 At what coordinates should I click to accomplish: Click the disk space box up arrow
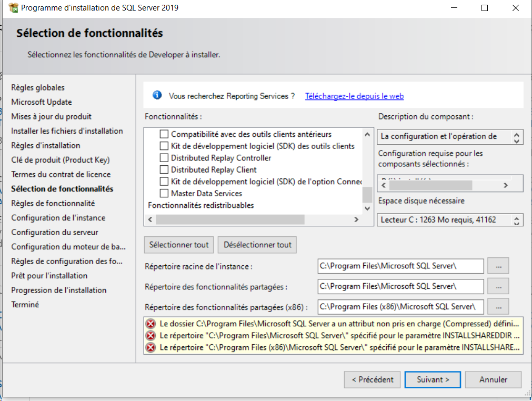click(x=517, y=218)
